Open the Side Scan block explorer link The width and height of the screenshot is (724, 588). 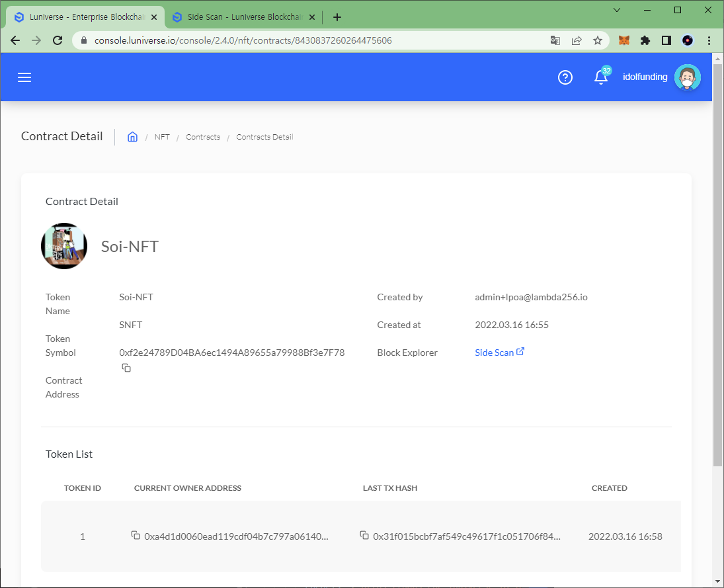[x=499, y=353]
